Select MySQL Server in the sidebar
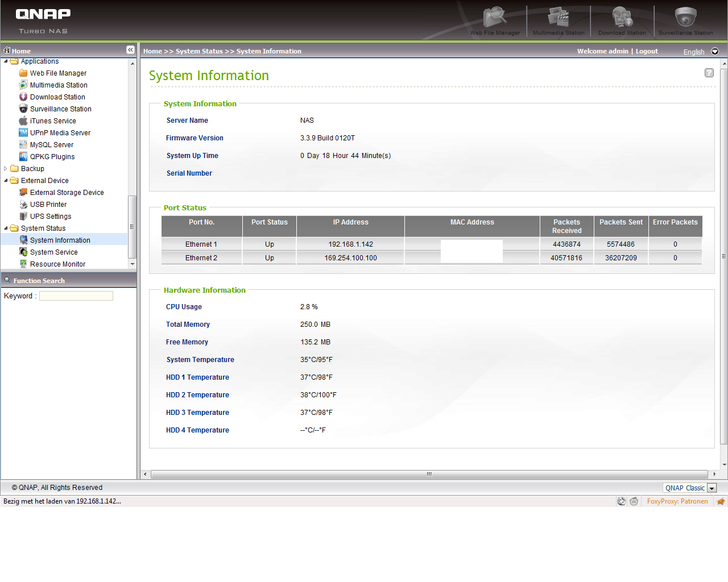 tap(52, 144)
